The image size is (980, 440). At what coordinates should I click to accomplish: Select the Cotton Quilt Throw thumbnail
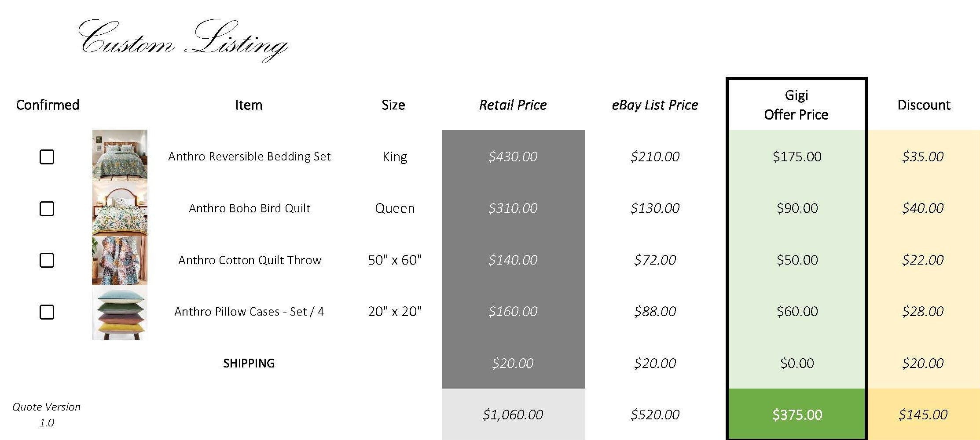pyautogui.click(x=120, y=260)
